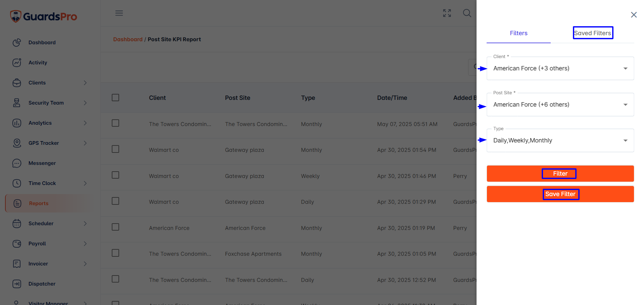Expand the Analytics submenu chevron

click(85, 123)
